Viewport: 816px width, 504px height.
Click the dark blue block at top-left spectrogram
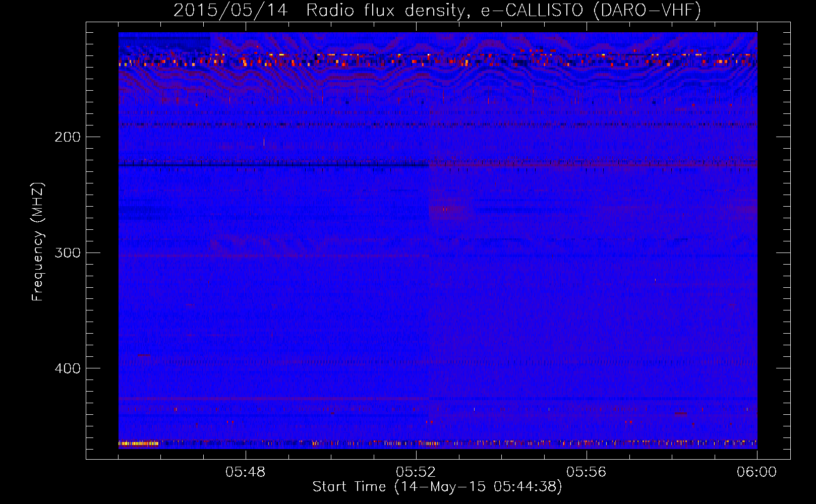(x=165, y=43)
